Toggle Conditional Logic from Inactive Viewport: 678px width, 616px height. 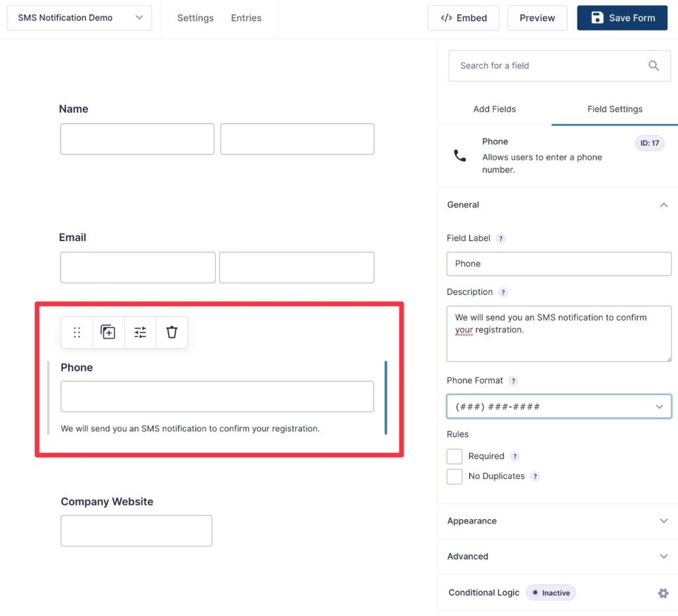point(550,593)
